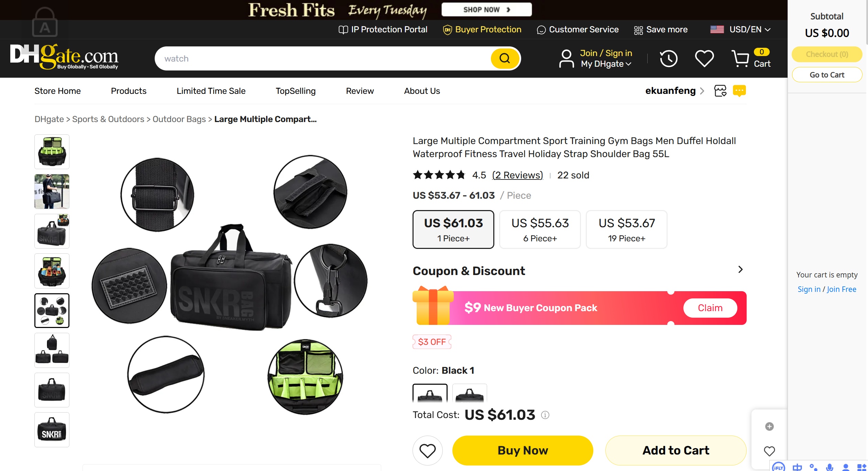Open the TopSelling store tab
Viewport: 868px width, 471px height.
pos(295,91)
